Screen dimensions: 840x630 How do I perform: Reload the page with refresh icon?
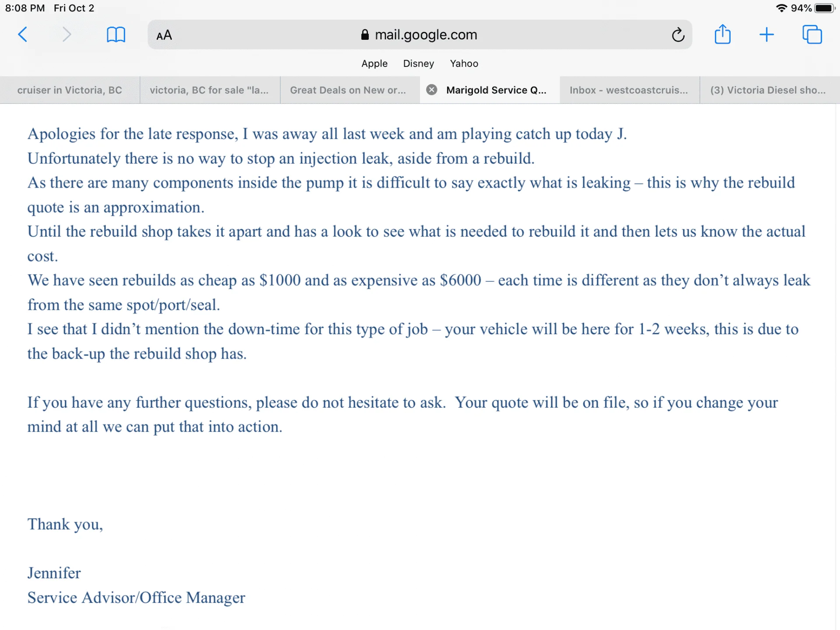pos(678,35)
